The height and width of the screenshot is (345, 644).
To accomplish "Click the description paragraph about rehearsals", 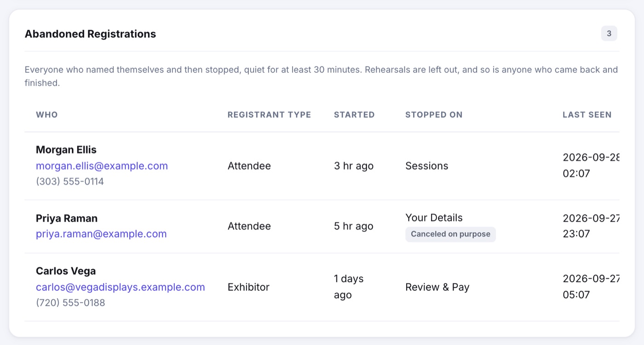I will pyautogui.click(x=321, y=76).
